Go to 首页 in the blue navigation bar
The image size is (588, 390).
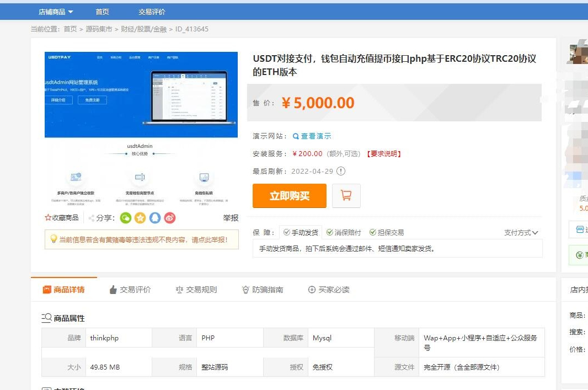click(102, 12)
